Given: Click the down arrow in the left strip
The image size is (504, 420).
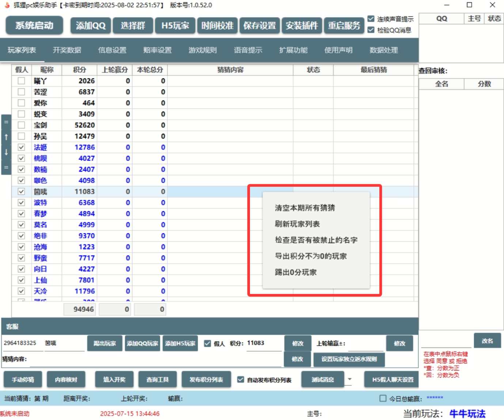Looking at the screenshot, I should (x=6, y=152).
